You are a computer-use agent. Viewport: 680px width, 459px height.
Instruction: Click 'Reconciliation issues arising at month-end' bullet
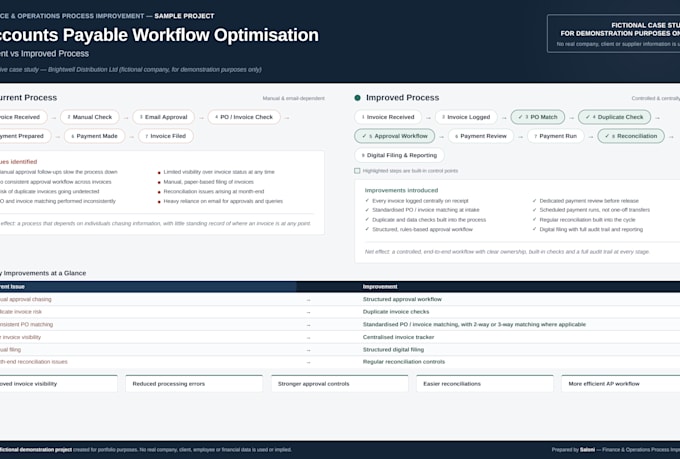[214, 192]
